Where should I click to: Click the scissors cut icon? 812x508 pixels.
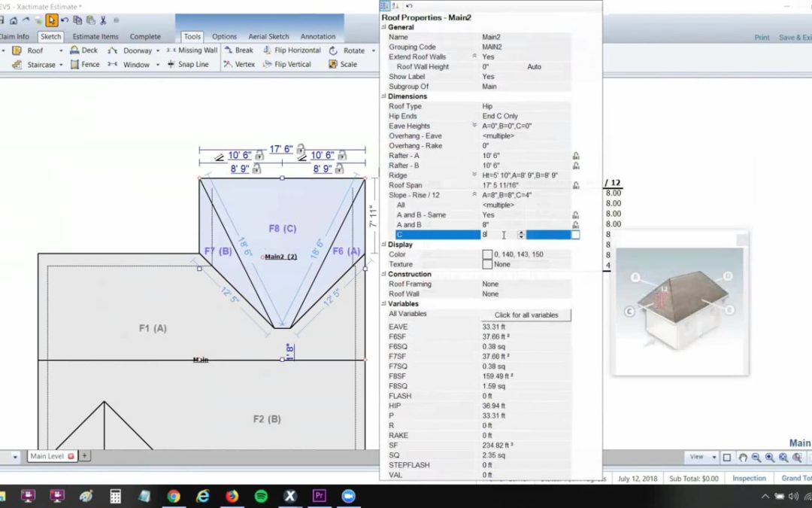(103, 20)
